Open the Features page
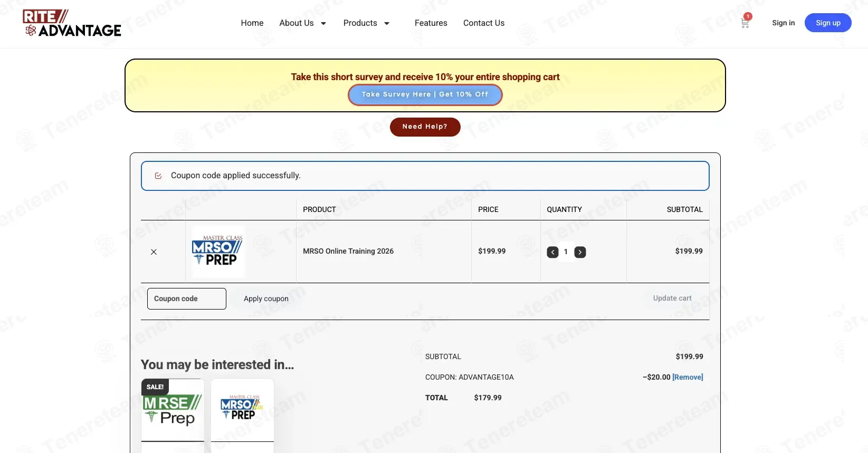Image resolution: width=868 pixels, height=453 pixels. click(431, 23)
